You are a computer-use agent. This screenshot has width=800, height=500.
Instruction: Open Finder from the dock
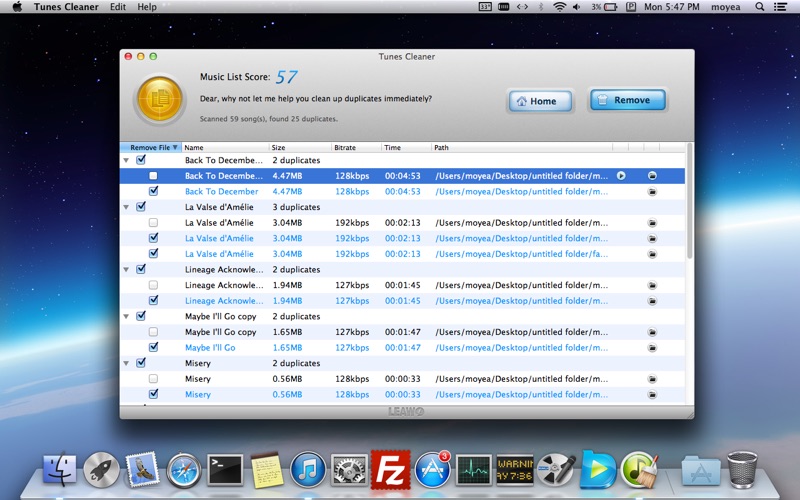coord(60,469)
